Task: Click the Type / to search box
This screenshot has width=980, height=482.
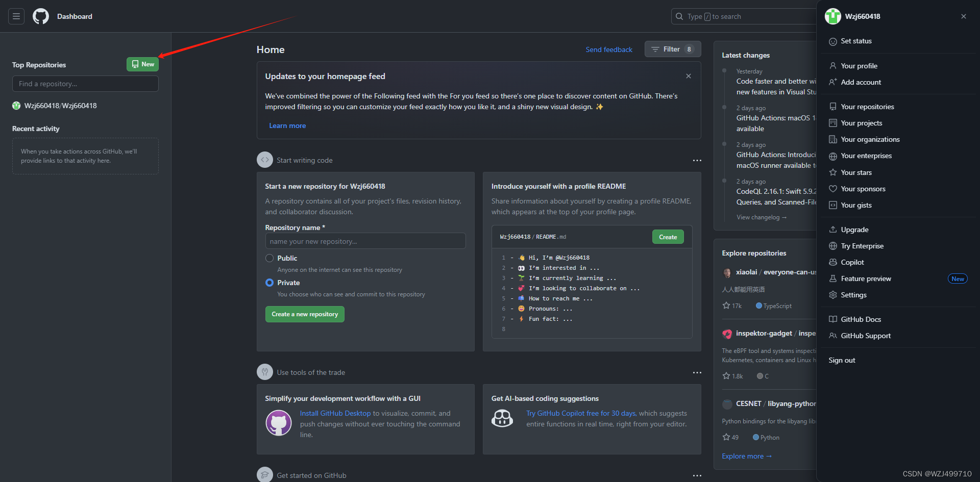Action: pyautogui.click(x=744, y=16)
